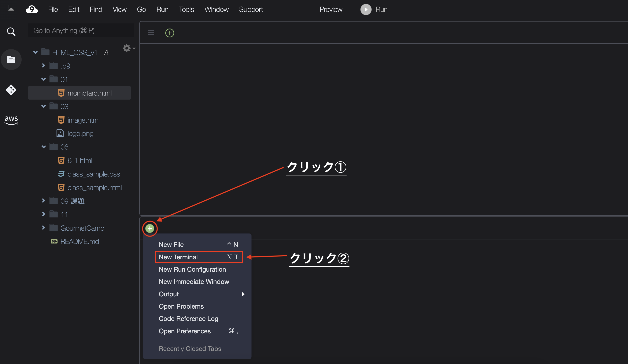Image resolution: width=628 pixels, height=364 pixels.
Task: Open the Output submenu arrow
Action: (243, 294)
